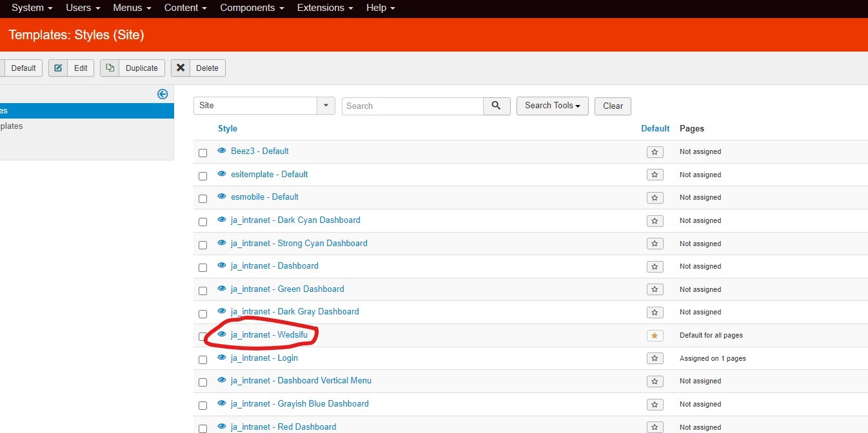Click the Delete toolbar button
This screenshot has height=433, width=868.
tap(198, 68)
